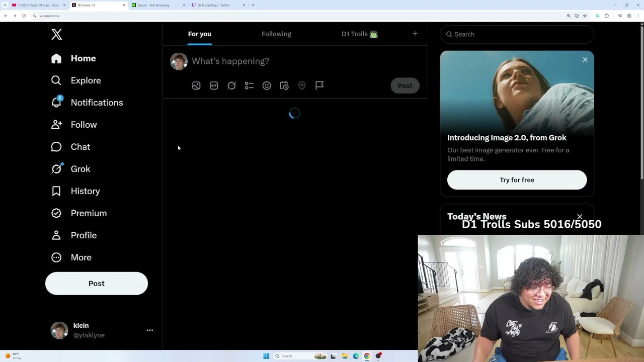Click the X search box
Viewport: 644px width, 362px height.
[x=517, y=34]
